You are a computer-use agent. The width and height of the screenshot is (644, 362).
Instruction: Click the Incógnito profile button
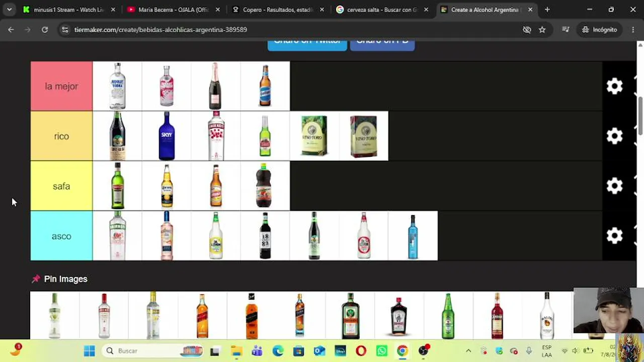[599, 30]
